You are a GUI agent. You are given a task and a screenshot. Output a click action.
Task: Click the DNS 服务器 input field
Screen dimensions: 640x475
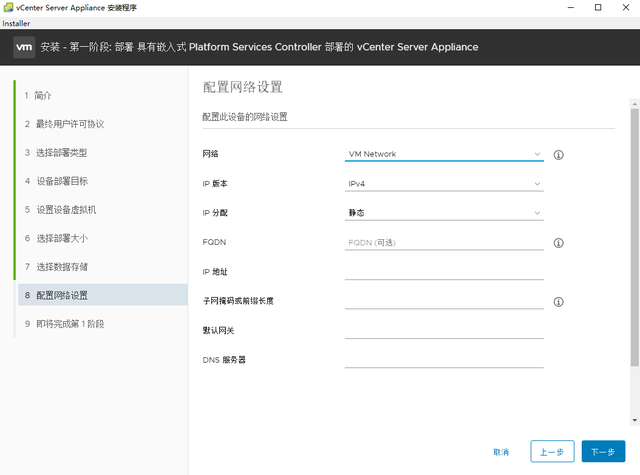[x=444, y=360]
